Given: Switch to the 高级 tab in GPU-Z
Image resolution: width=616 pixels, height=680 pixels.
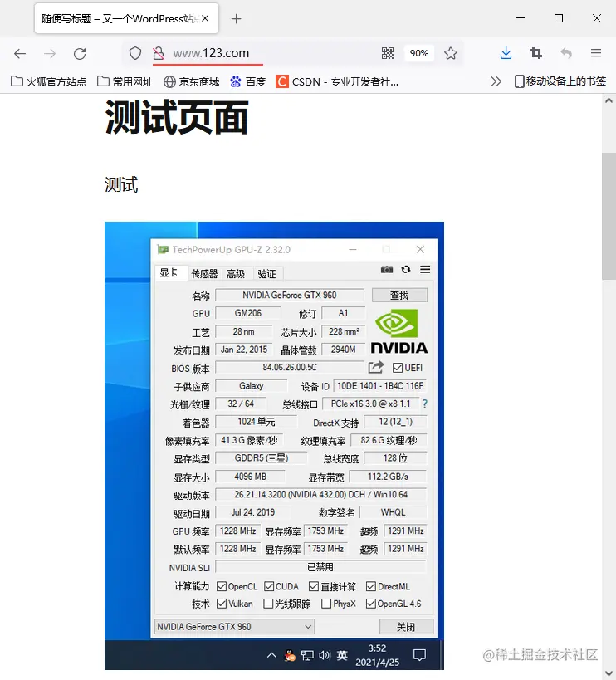Looking at the screenshot, I should (236, 274).
